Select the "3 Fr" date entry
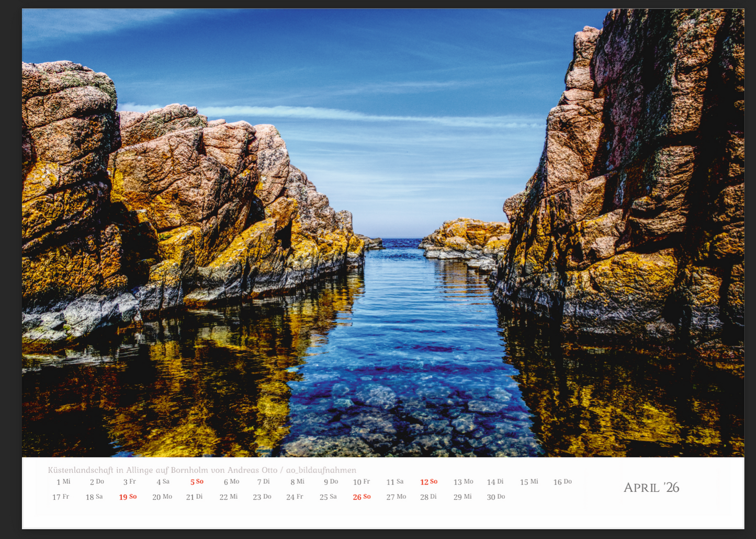Image resolution: width=756 pixels, height=539 pixels. pyautogui.click(x=129, y=482)
